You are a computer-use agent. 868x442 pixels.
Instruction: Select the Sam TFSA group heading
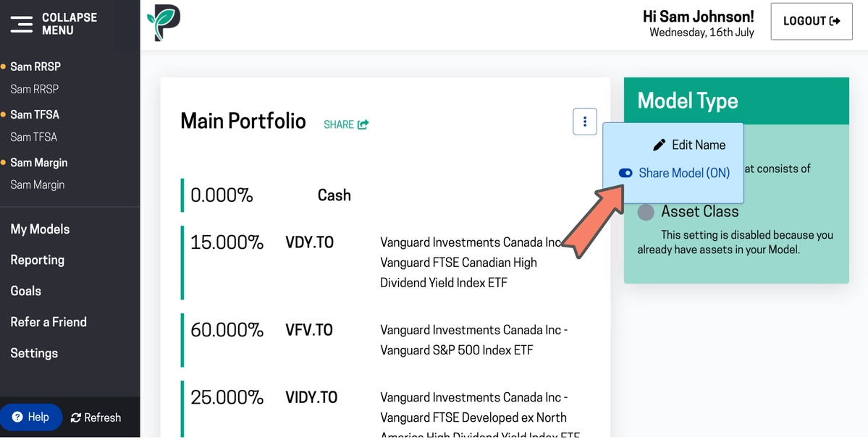(x=34, y=114)
